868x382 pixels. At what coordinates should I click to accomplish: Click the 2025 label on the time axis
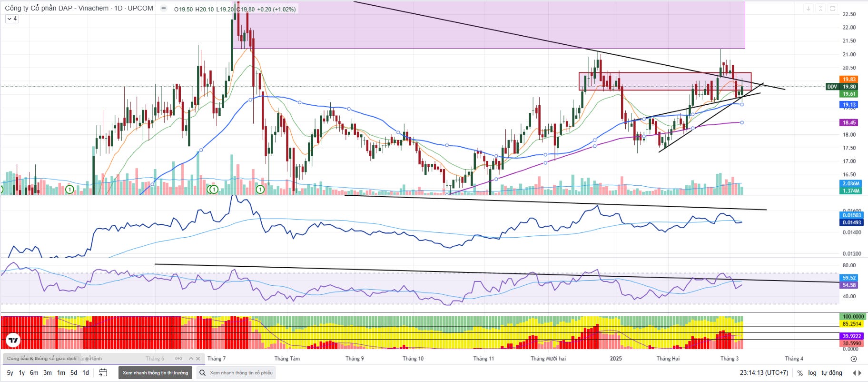(x=616, y=359)
